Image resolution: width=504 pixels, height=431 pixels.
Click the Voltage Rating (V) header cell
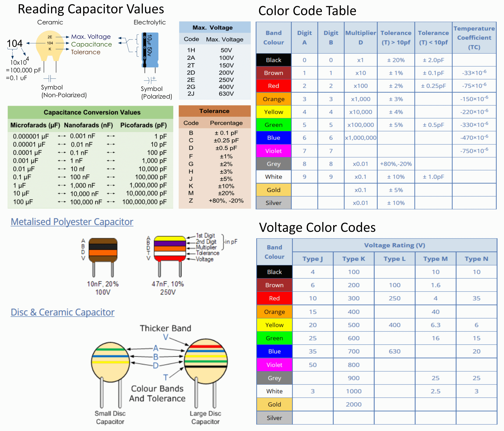395,245
